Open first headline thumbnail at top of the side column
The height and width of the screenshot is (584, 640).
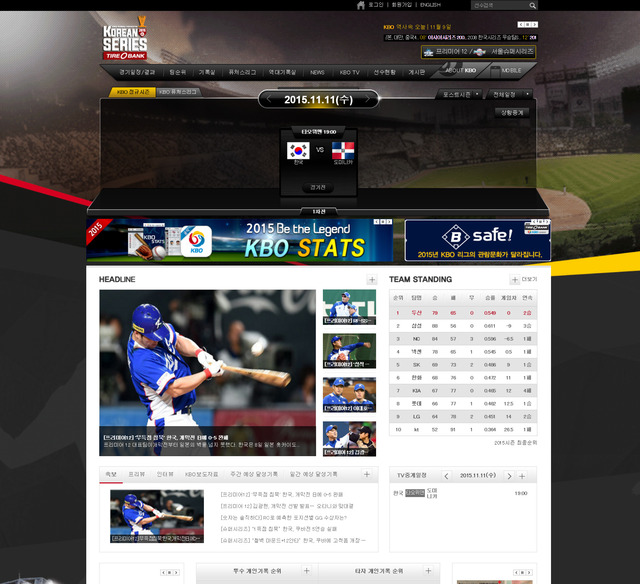click(349, 307)
